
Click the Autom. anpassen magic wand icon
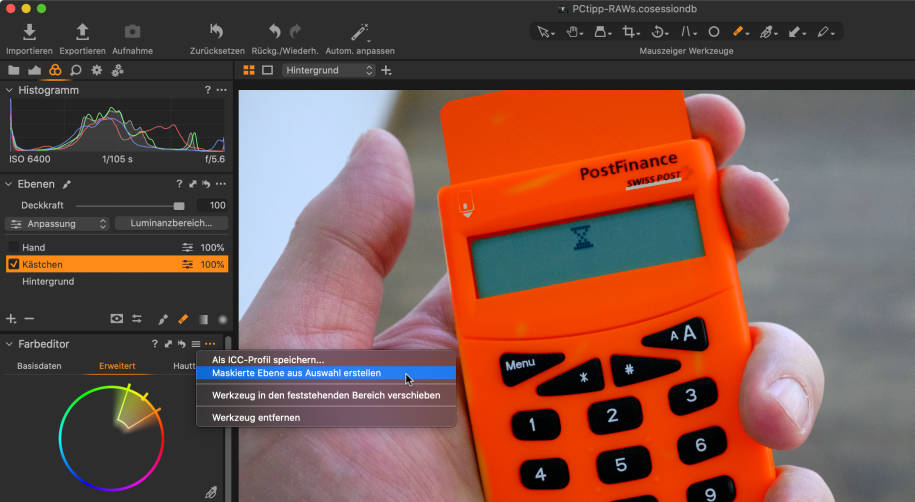[359, 32]
